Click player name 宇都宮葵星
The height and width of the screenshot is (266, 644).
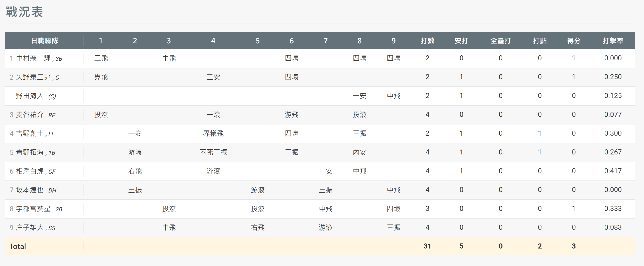[33, 209]
